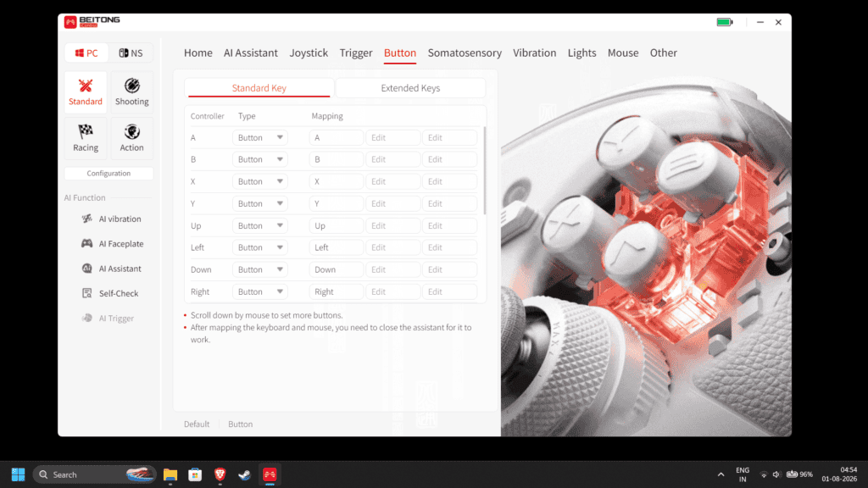Go to the Home tab
The height and width of the screenshot is (488, 868).
click(x=198, y=53)
